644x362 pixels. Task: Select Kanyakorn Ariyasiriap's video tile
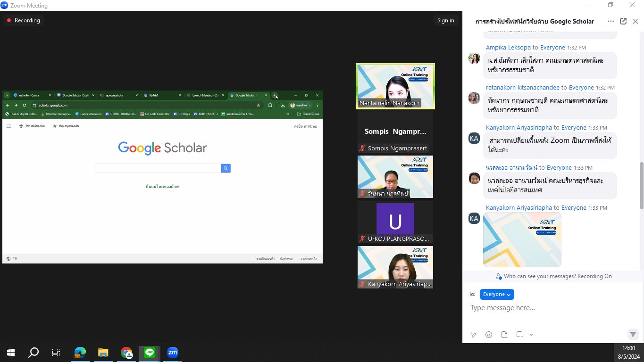(x=395, y=267)
